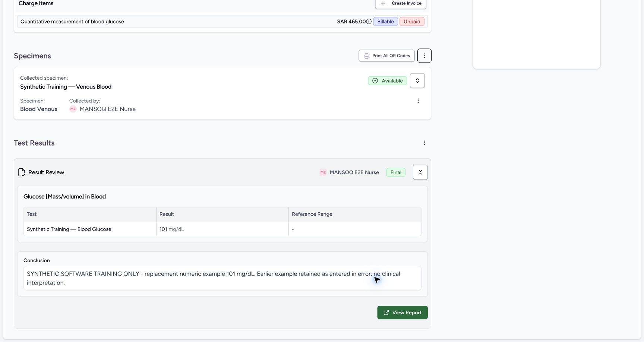
Task: Click Glucose [Mass/volume] in Blood heading
Action: point(64,197)
